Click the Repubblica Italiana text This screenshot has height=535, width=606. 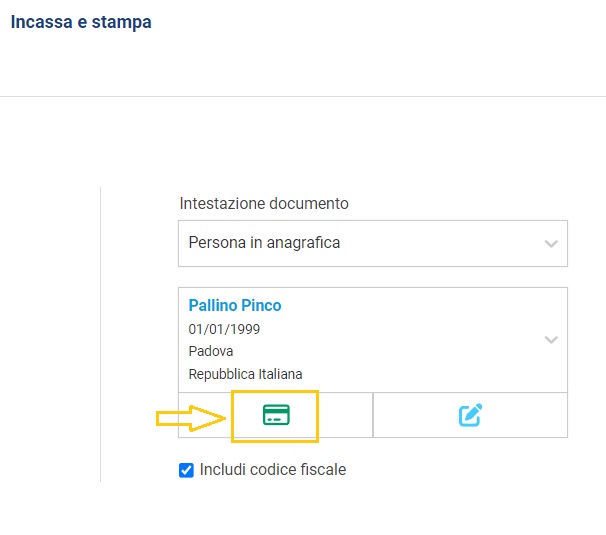[245, 374]
